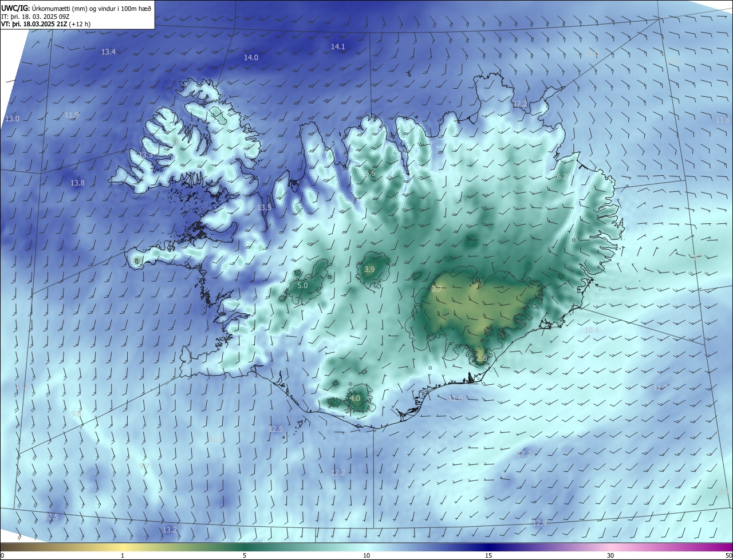Click the 3.9 value label on the glacier
The height and width of the screenshot is (560, 733).
[369, 270]
